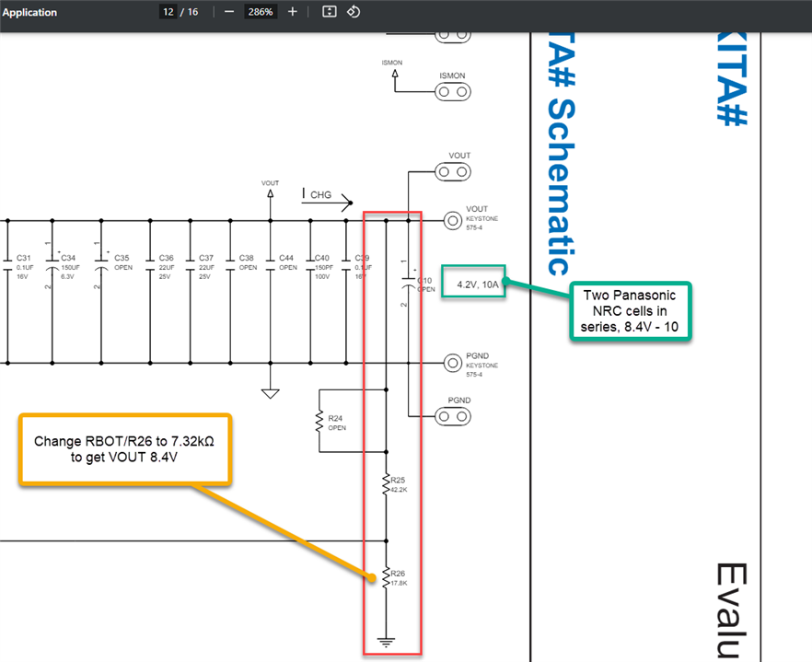Select the page number field showing 12
Screen dimensions: 812x662
click(x=168, y=11)
